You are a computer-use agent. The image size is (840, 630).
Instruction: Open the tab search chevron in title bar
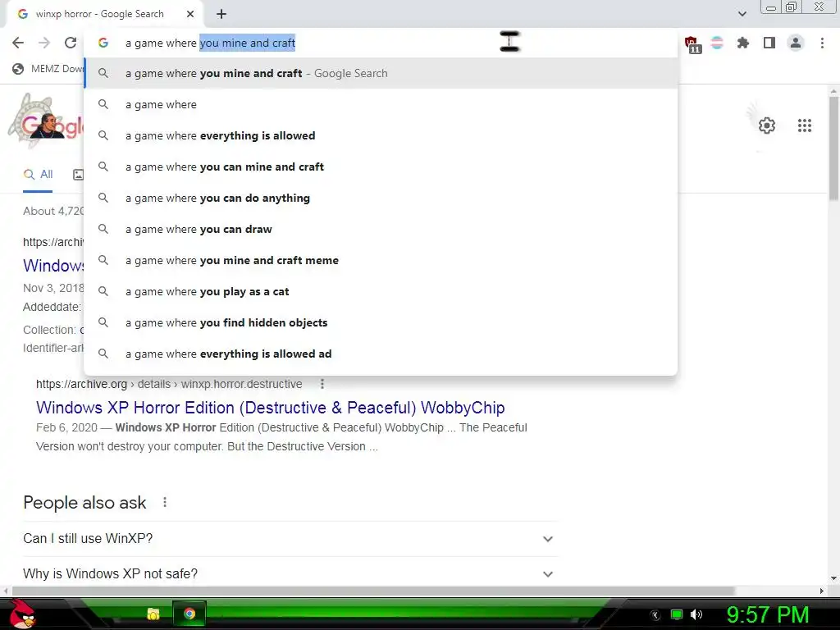[x=742, y=14]
